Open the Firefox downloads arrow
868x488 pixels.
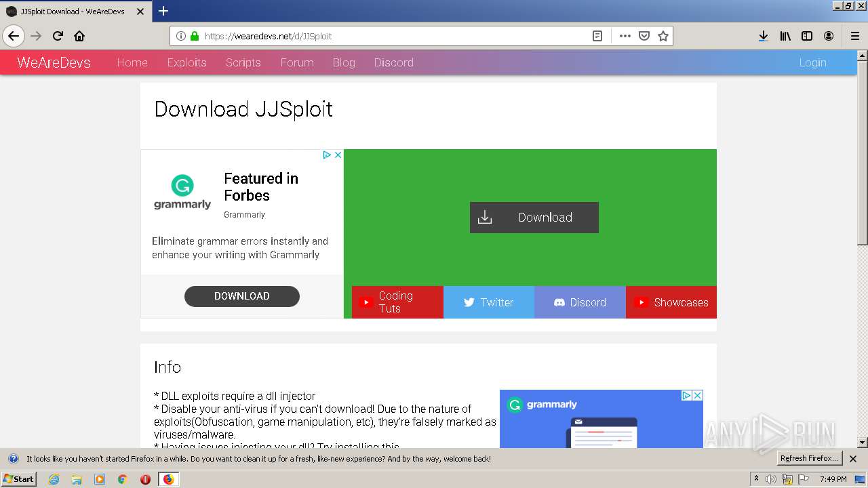763,36
